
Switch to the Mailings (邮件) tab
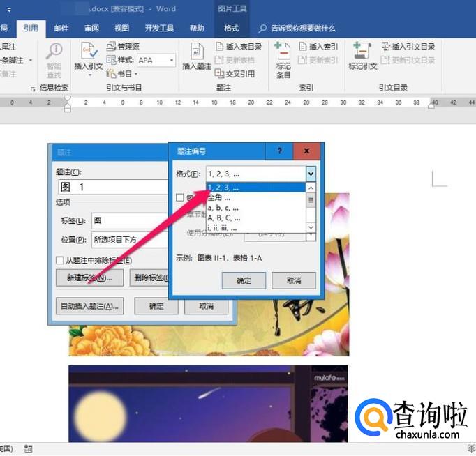(x=61, y=29)
